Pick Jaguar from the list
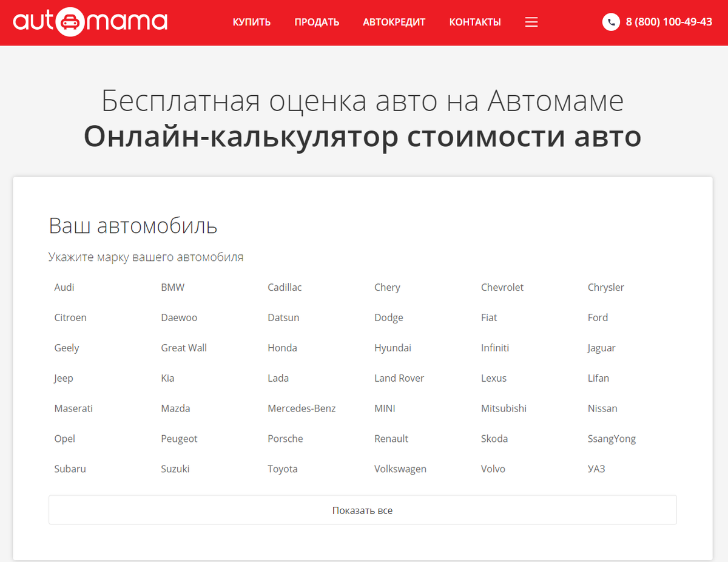Image resolution: width=728 pixels, height=562 pixels. pos(602,348)
